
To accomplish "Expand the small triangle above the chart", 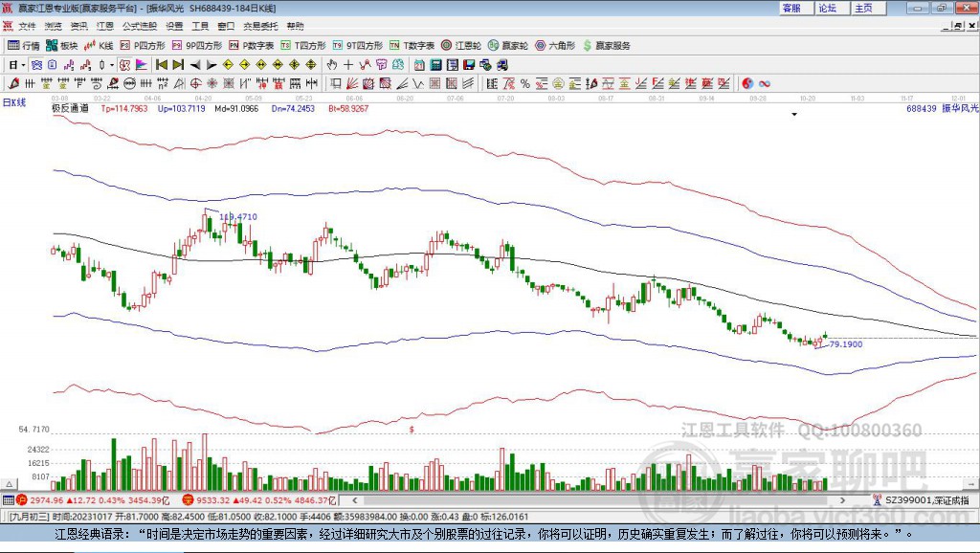I will (x=793, y=114).
